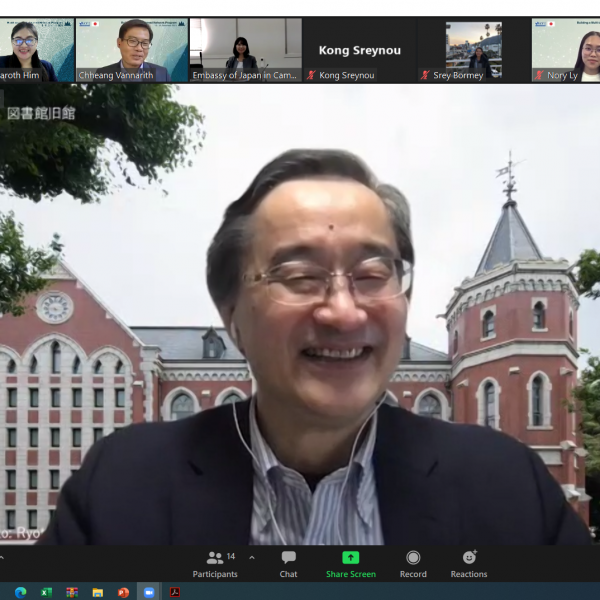
Task: Open File Explorer from the taskbar
Action: pos(98,592)
